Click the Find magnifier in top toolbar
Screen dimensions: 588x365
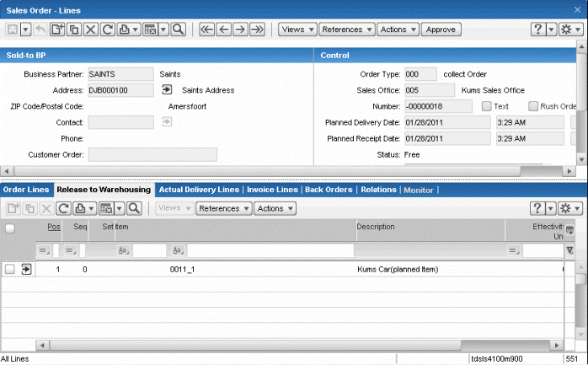point(178,29)
